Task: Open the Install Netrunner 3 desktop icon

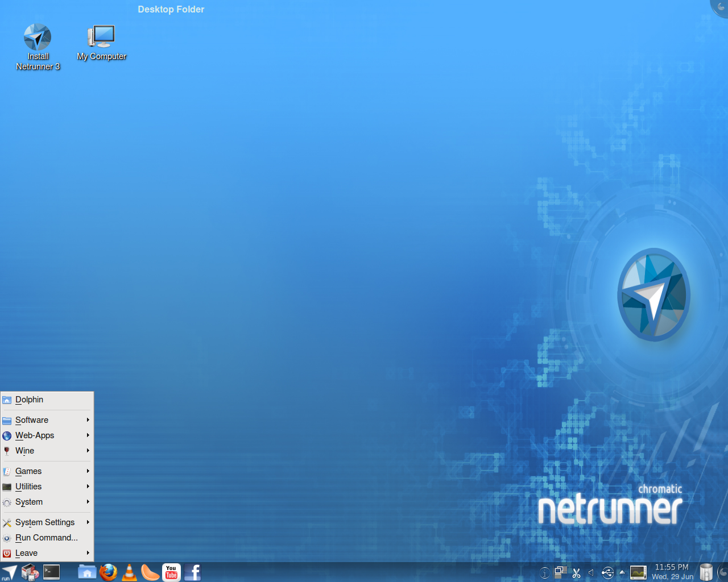Action: (38, 47)
